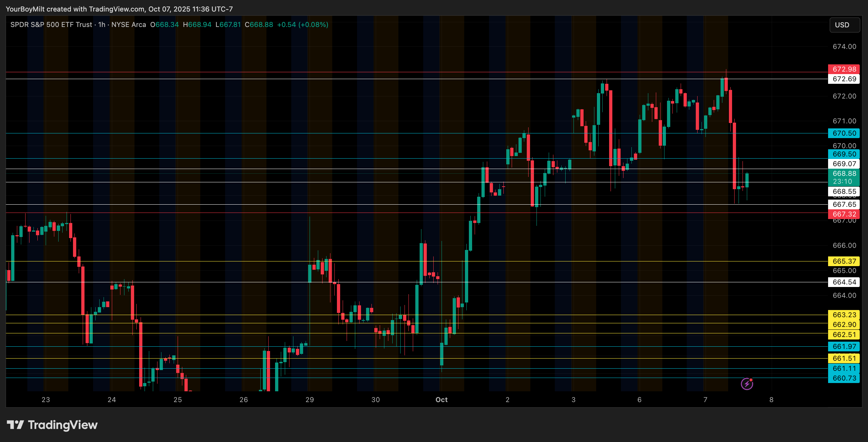Click the cyan 669.50 price label
Viewport: 868px width, 442px height.
(844, 154)
